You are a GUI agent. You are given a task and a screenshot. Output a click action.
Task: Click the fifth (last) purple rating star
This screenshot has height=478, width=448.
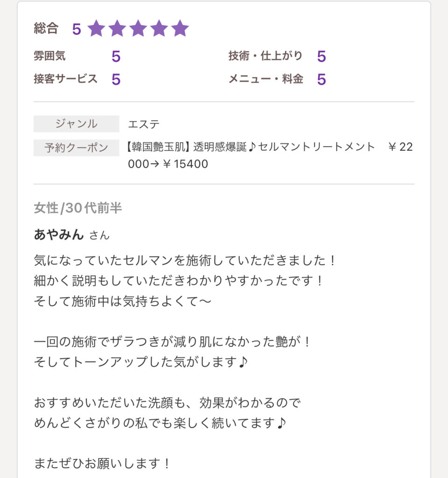(180, 28)
